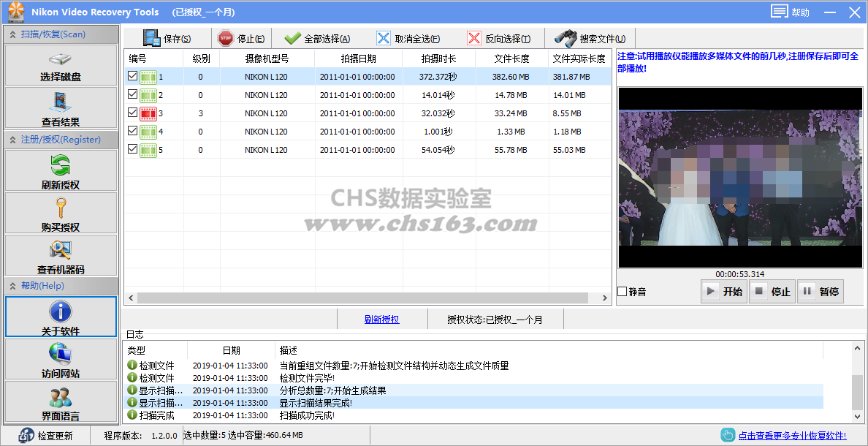
Task: Click 保存(S) save toolbar button
Action: click(x=167, y=38)
